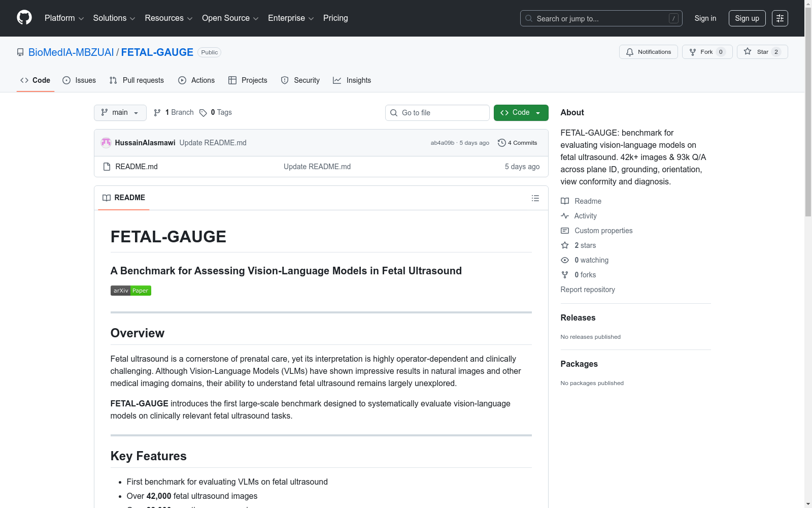Expand the Open Source menu
Screen dimensions: 812x508
tap(230, 18)
